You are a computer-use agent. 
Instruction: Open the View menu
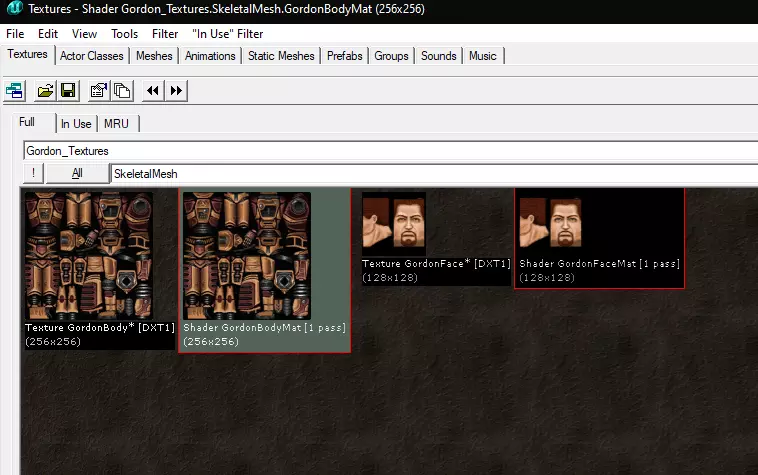click(84, 34)
